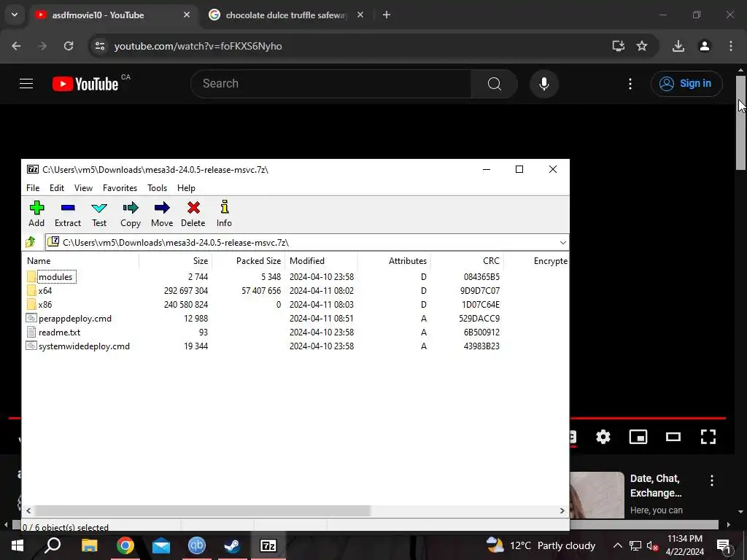Open YouTube hamburger guide menu

26,84
